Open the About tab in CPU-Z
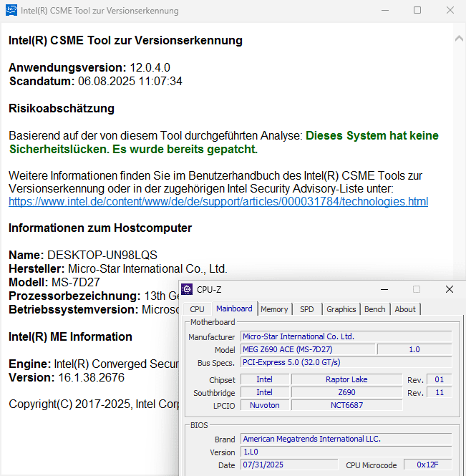This screenshot has width=466, height=476. (x=405, y=309)
